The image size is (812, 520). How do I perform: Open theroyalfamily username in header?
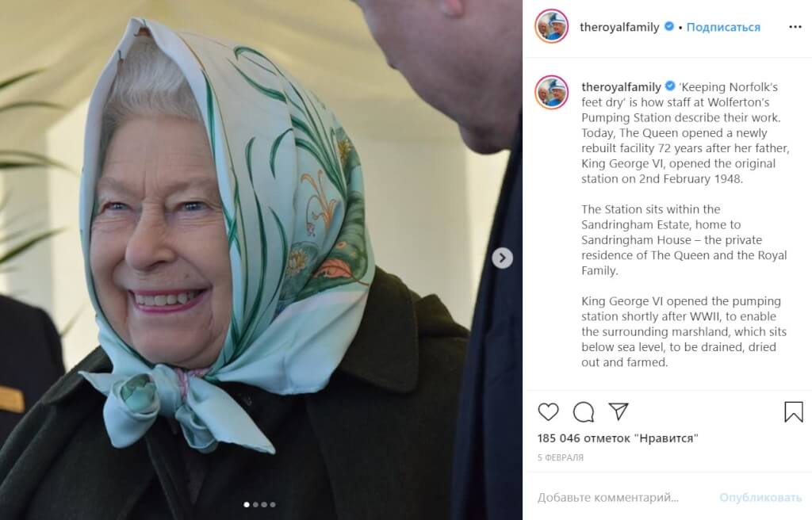click(619, 27)
